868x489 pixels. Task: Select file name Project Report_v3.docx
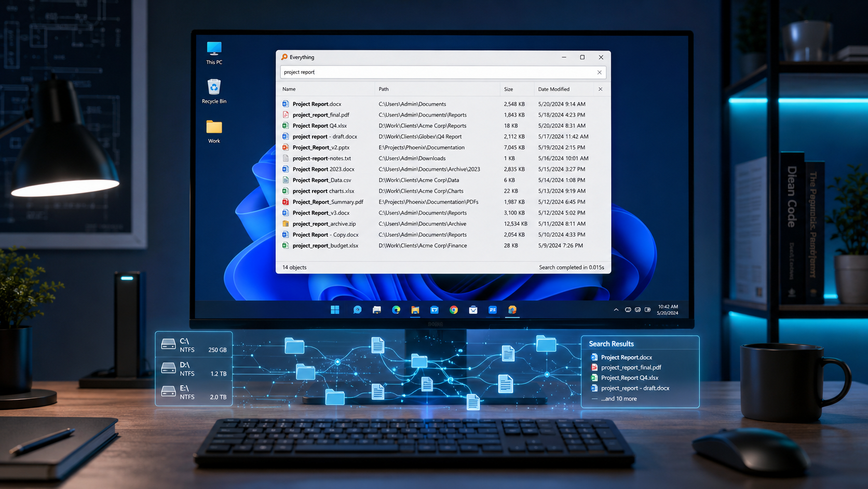click(321, 213)
